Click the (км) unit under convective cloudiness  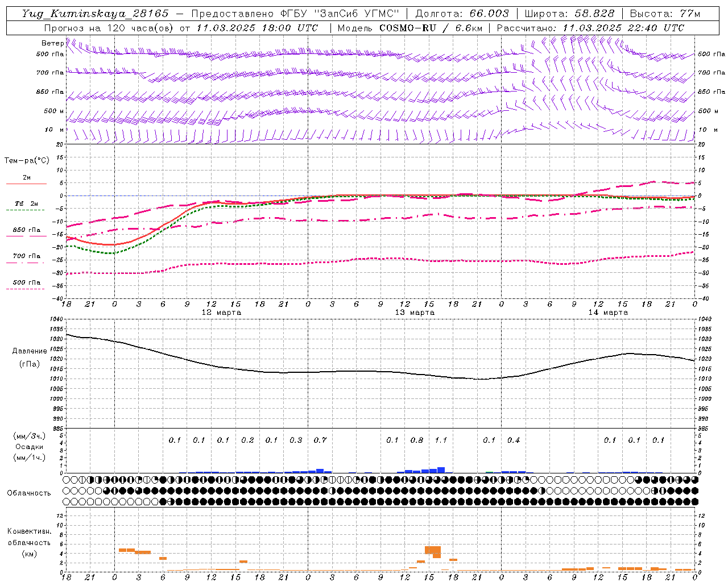(x=29, y=554)
